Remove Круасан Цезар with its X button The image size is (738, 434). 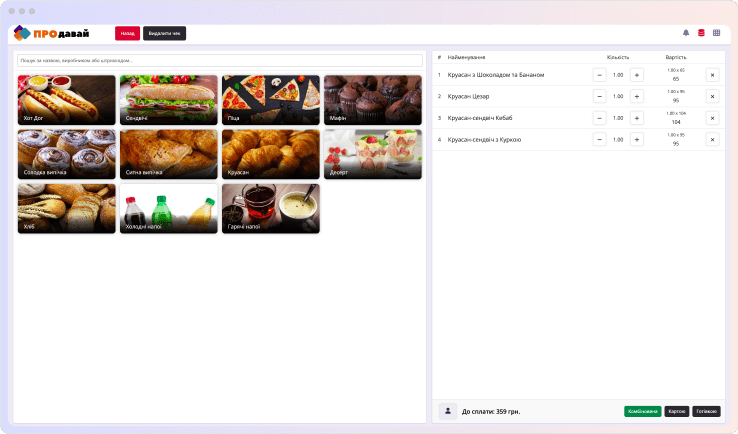pos(712,96)
